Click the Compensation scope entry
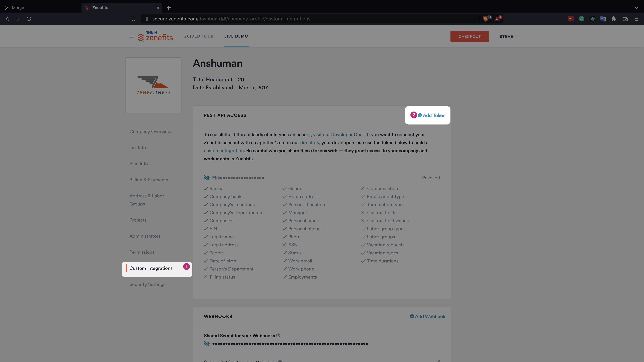Screen dimensions: 644x362 (379, 188)
